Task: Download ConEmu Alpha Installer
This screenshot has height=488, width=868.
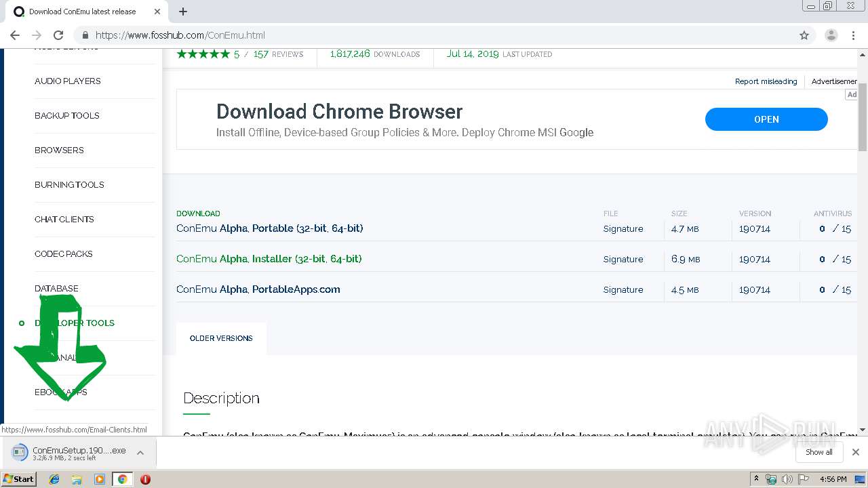Action: tap(269, 259)
